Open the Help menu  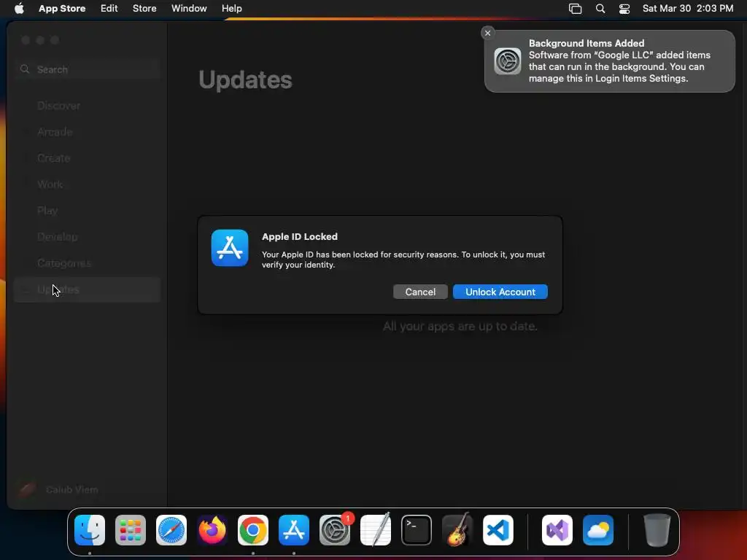231,9
